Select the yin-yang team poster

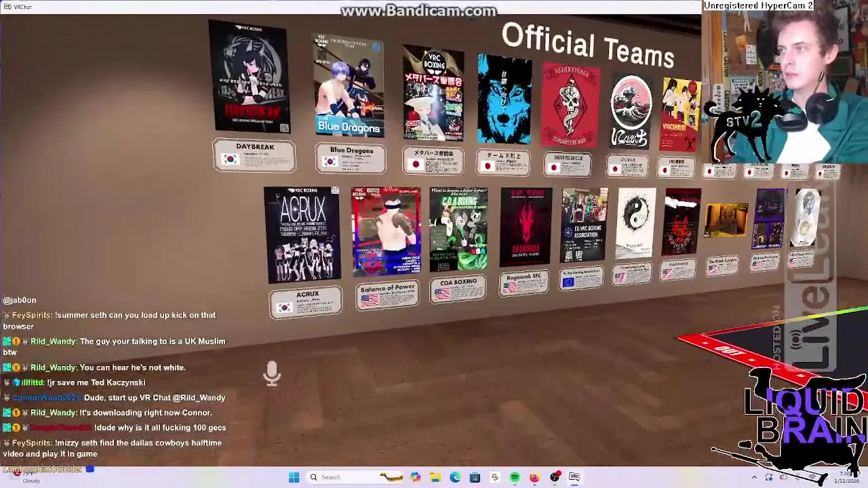coord(635,224)
